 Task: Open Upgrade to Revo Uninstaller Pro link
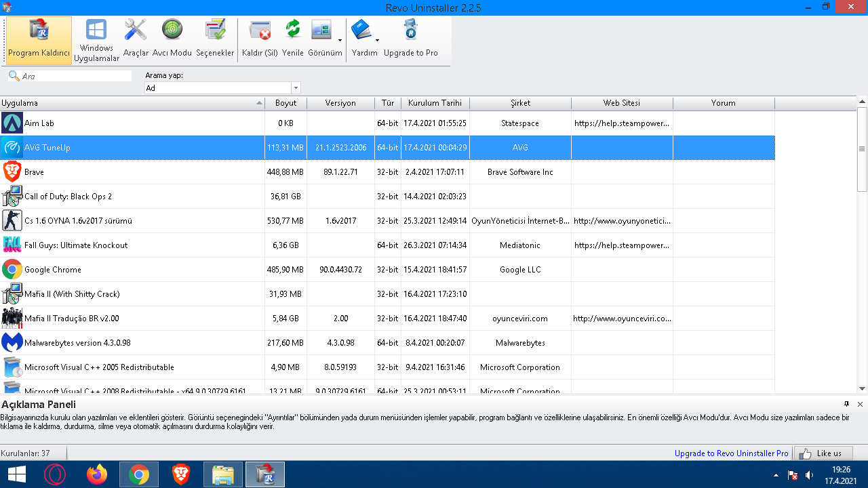pos(731,453)
